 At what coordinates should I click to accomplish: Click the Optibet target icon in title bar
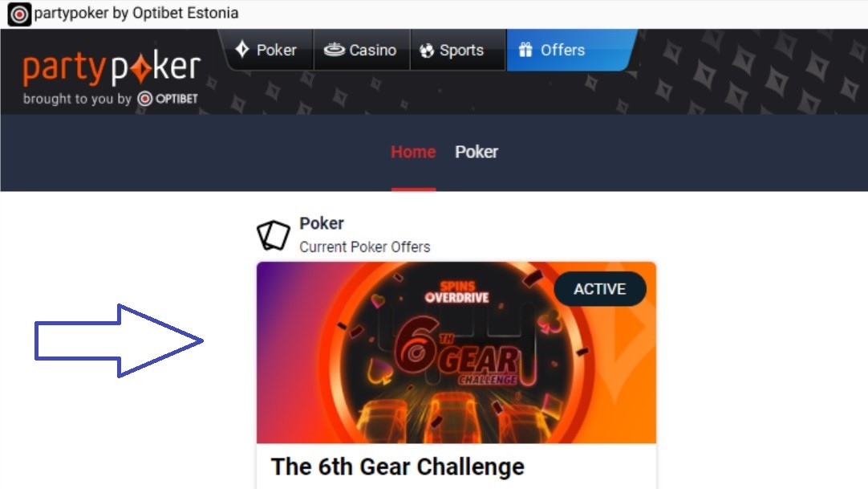point(18,14)
